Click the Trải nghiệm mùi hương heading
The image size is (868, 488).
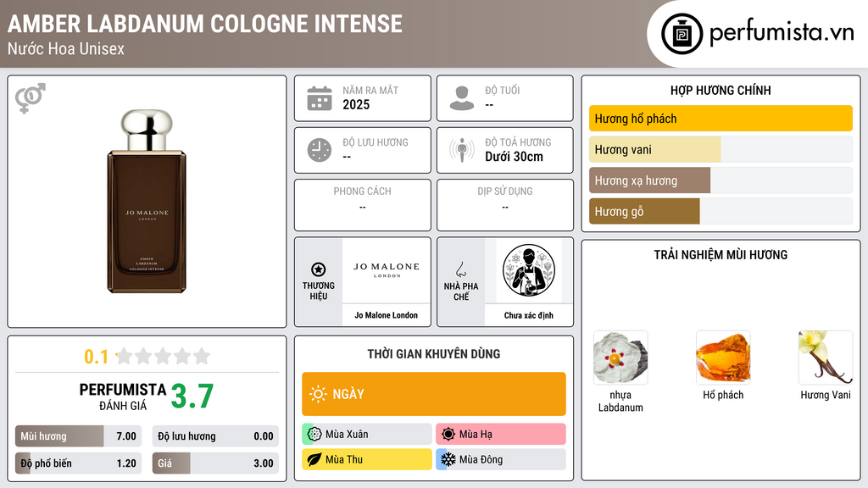[x=721, y=255]
